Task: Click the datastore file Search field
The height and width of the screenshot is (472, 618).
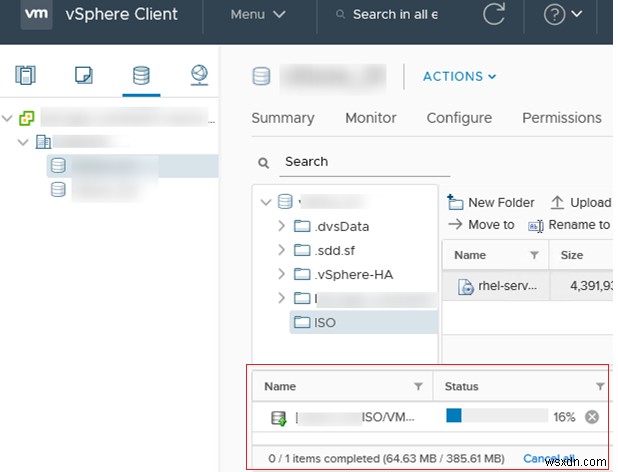Action: [x=365, y=162]
